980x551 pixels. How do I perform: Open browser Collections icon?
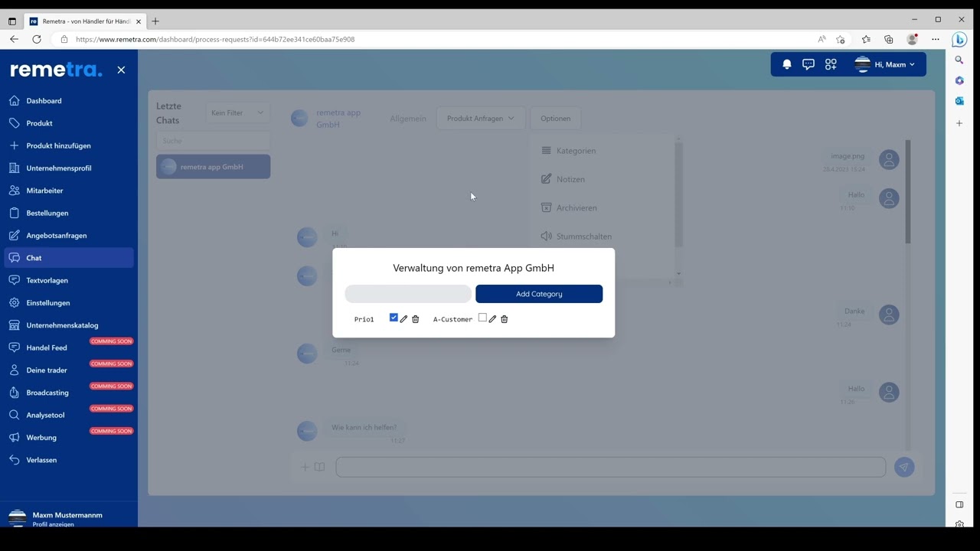coord(889,39)
